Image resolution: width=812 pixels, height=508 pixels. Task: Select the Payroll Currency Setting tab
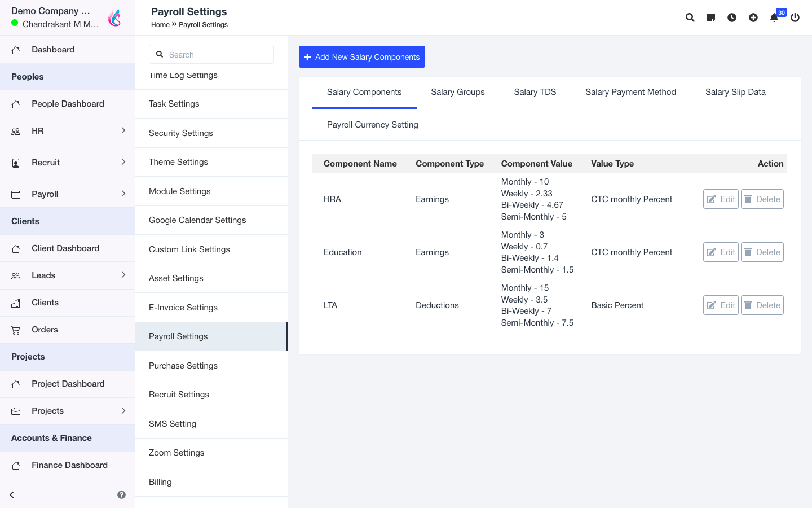tap(372, 125)
